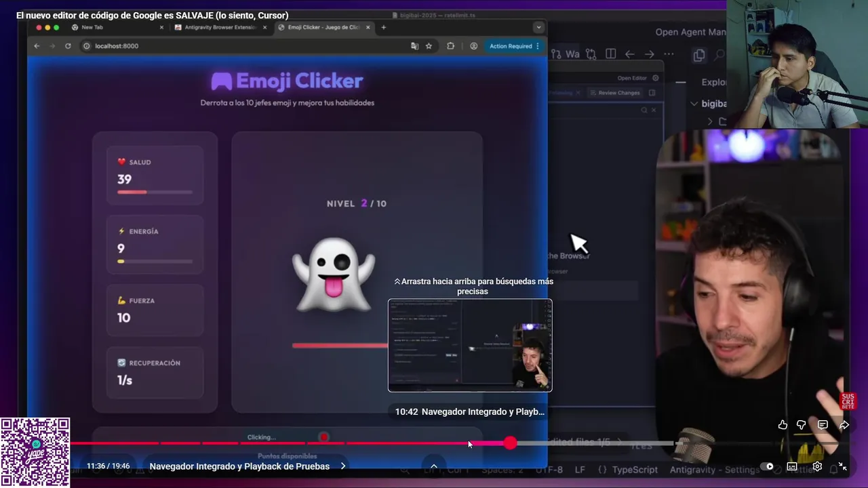Exit full screen mode
The width and height of the screenshot is (868, 488).
(x=842, y=466)
